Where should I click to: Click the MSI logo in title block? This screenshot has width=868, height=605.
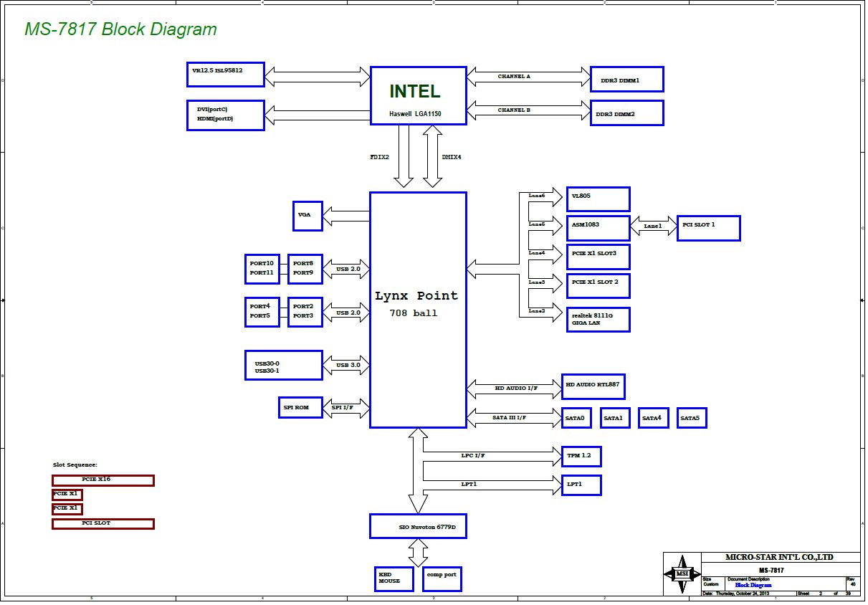(681, 573)
